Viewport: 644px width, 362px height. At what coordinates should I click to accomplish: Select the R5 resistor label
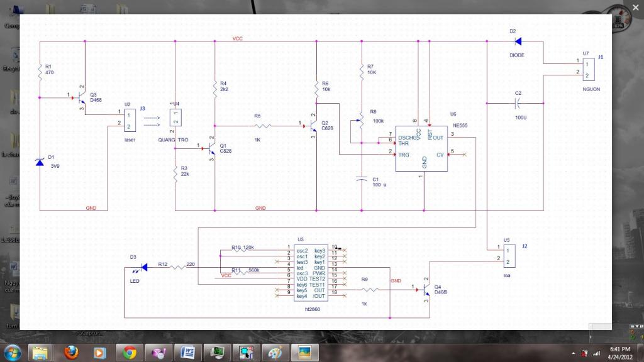point(257,116)
